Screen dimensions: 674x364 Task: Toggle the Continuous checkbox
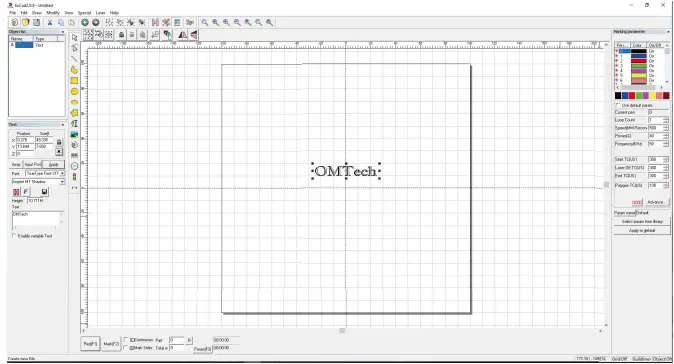[126, 340]
